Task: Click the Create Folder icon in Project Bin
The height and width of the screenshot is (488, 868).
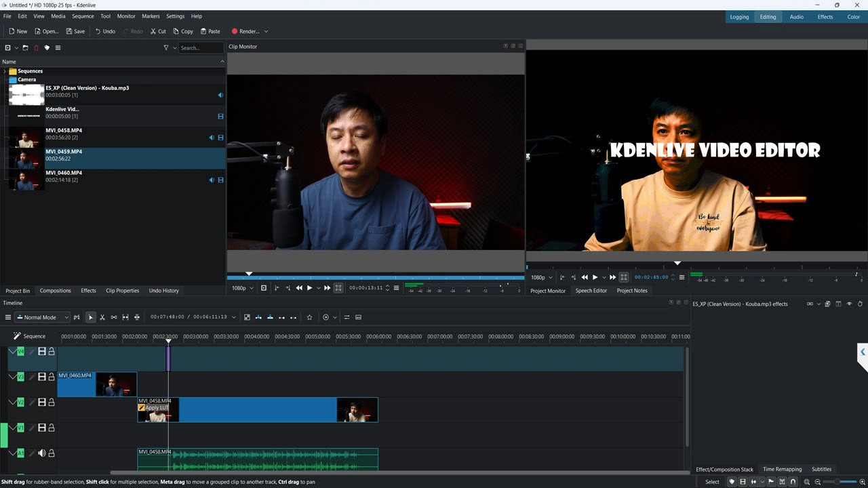Action: click(25, 47)
